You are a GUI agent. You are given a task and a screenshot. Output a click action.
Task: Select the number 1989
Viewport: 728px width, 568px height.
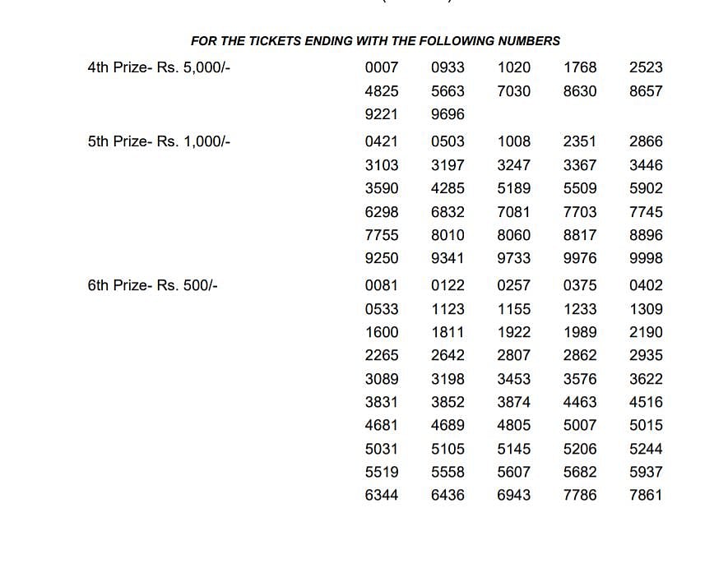point(580,333)
